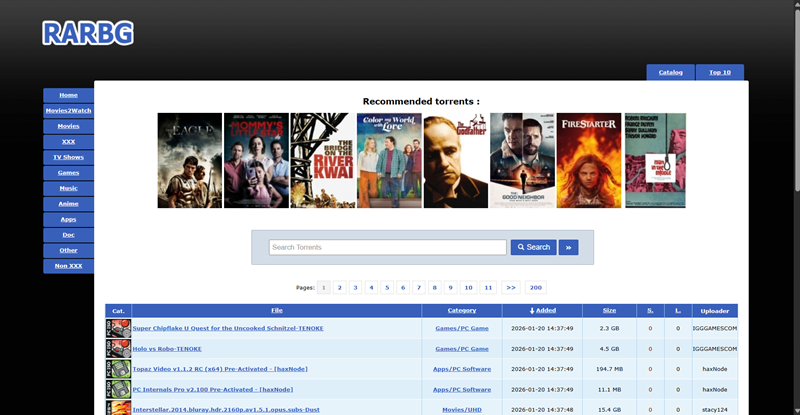Open the Firestarter poster thumbnail
The height and width of the screenshot is (415, 800).
pos(589,160)
